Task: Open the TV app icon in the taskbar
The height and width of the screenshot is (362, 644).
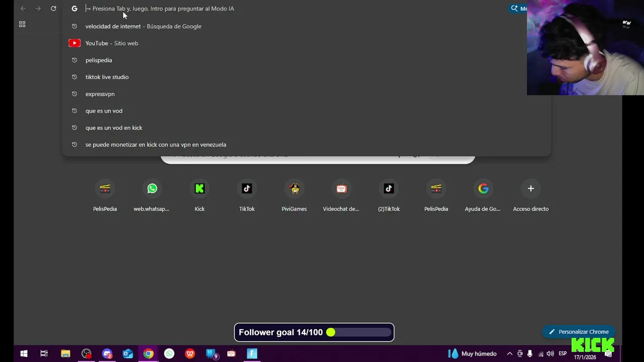Action: [231, 353]
